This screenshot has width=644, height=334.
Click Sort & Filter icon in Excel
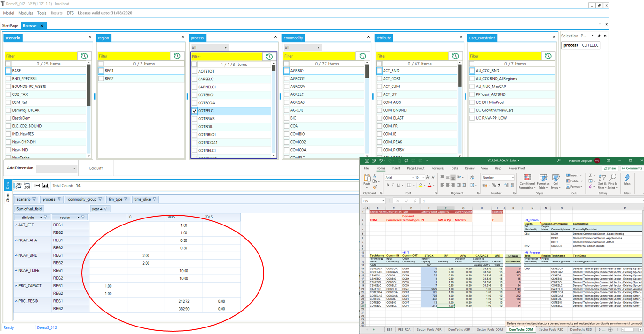601,178
